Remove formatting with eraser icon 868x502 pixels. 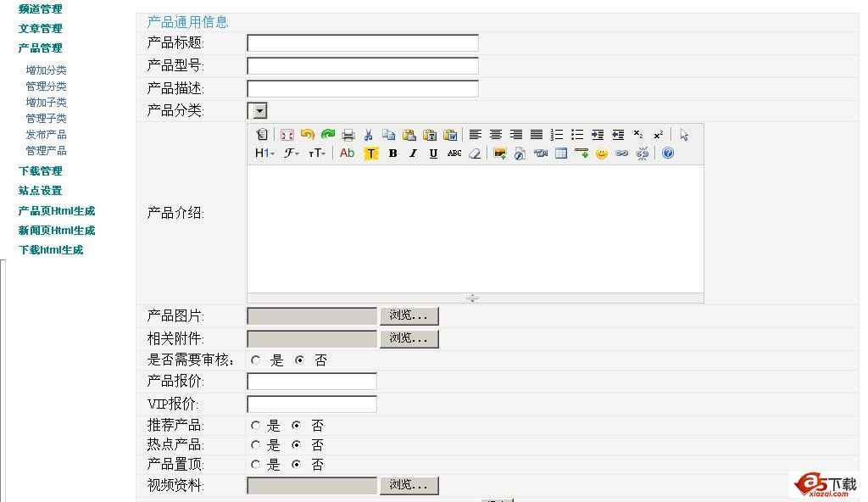(x=475, y=153)
